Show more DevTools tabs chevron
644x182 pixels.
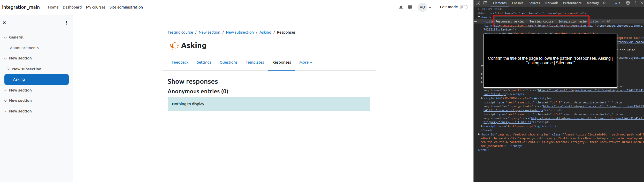(x=604, y=3)
